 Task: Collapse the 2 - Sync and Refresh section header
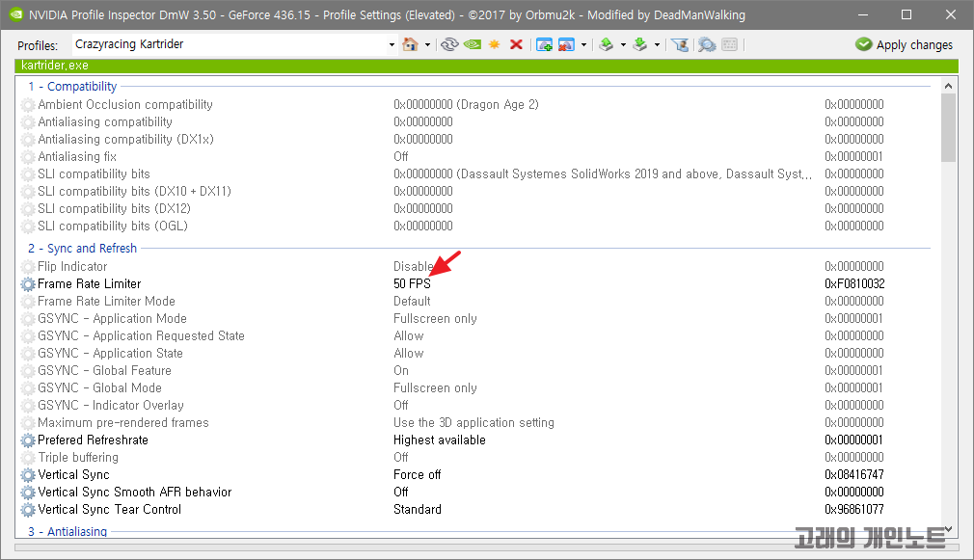point(82,249)
